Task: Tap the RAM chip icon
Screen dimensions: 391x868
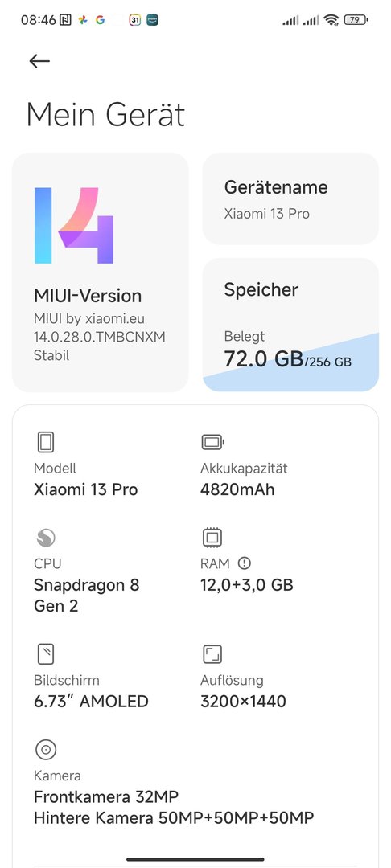Action: 212,538
